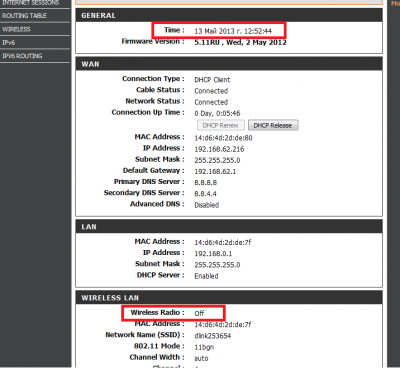Click the LAN IP address 192.168.0.1
Viewport: 400px width, 368px height.
coord(213,254)
